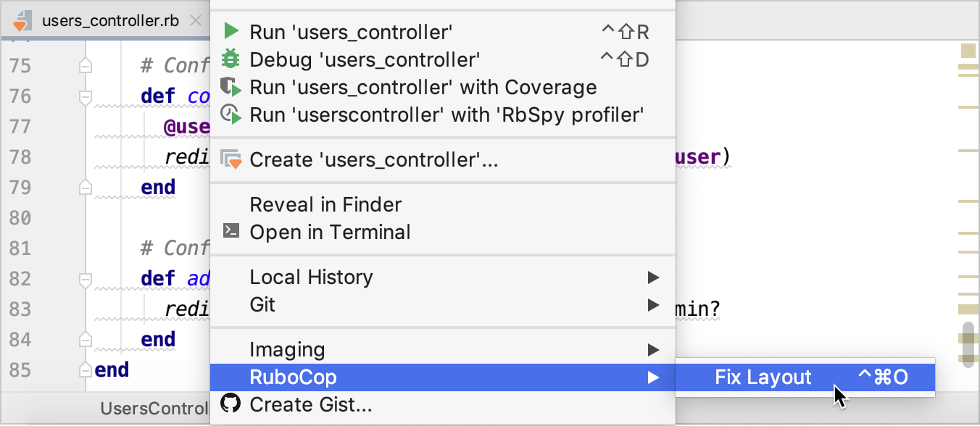
Task: Toggle the fold marker at line 85 end
Action: point(86,370)
